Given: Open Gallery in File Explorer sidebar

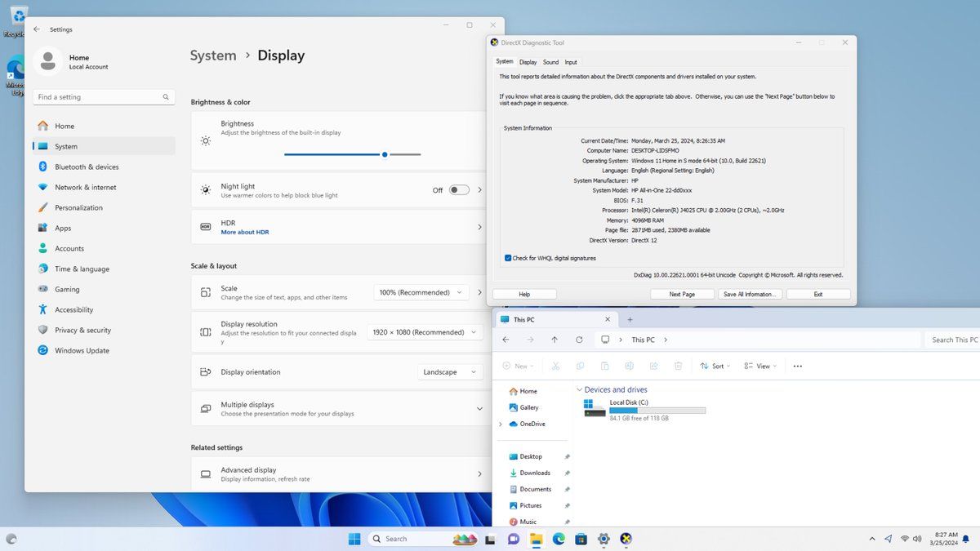Looking at the screenshot, I should (x=529, y=407).
